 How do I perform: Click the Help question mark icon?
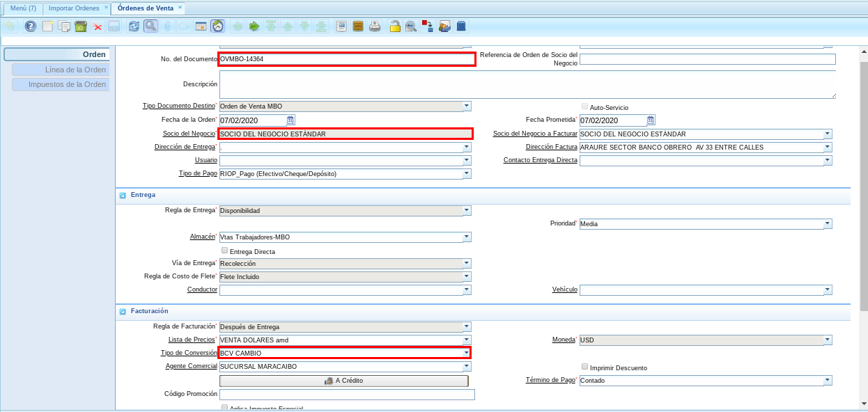tap(30, 26)
